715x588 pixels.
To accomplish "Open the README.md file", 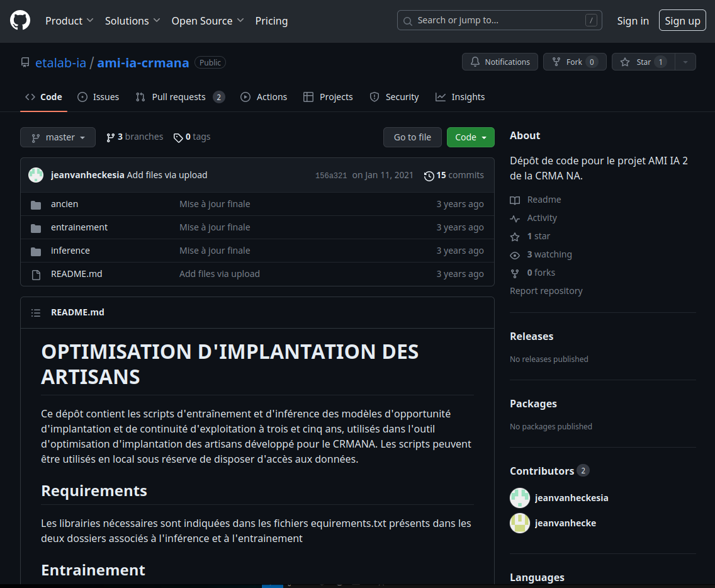I will coord(77,274).
